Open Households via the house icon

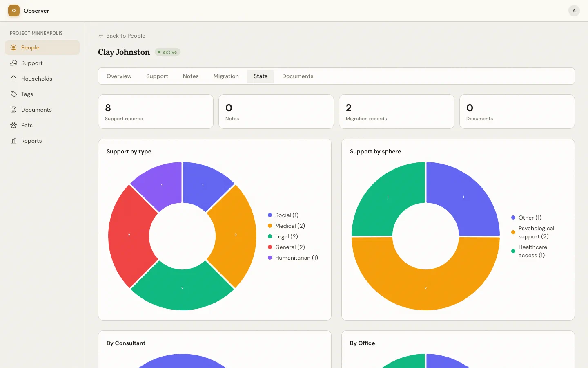click(13, 79)
